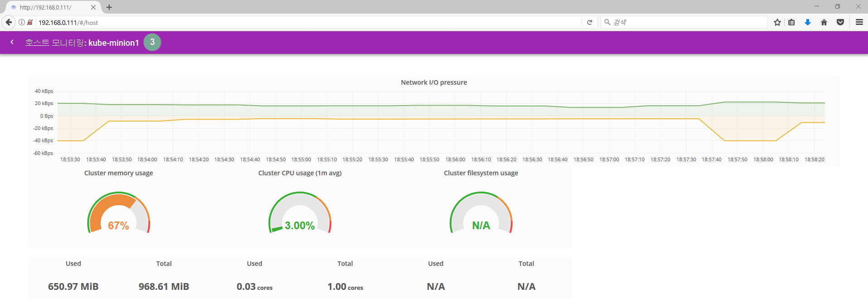868x308 pixels.
Task: Click the filesystem usage gauge showing N/A
Action: (x=481, y=213)
